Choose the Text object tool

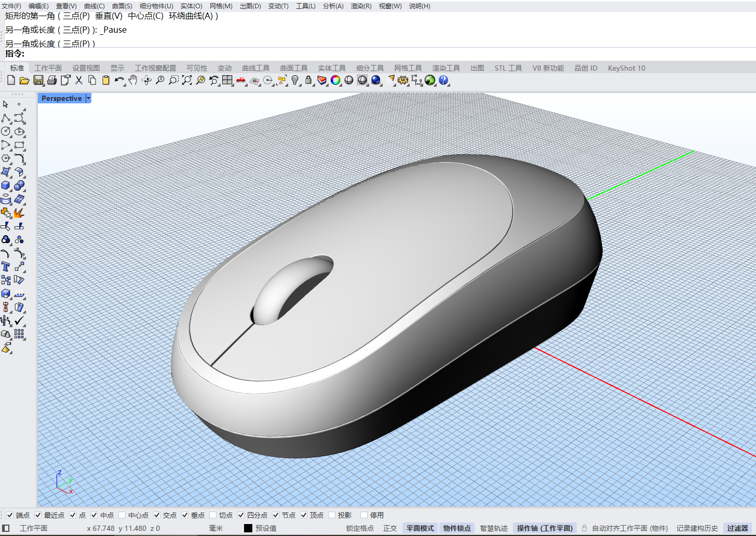6,266
